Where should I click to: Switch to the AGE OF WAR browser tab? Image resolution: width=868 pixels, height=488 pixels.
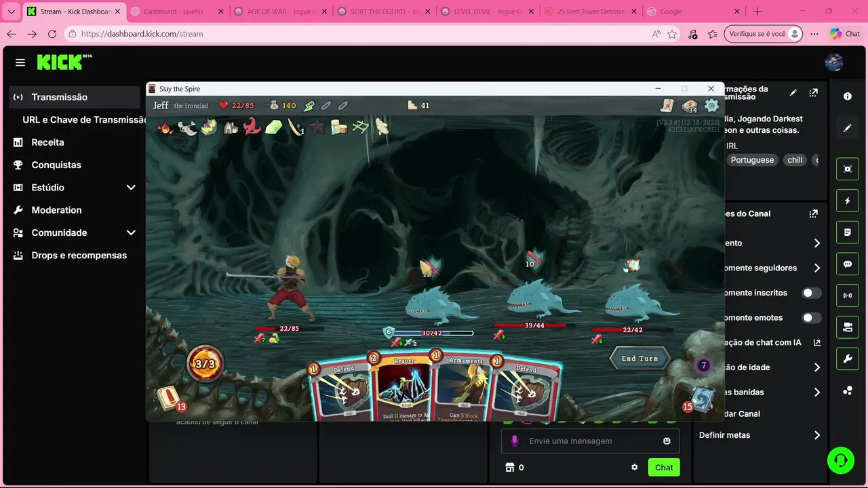coord(280,12)
